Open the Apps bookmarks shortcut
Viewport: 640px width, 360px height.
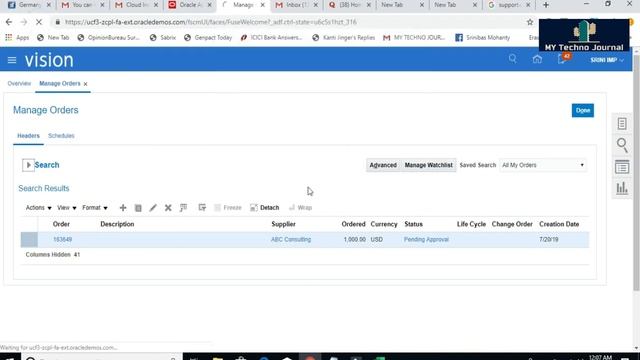point(17,38)
